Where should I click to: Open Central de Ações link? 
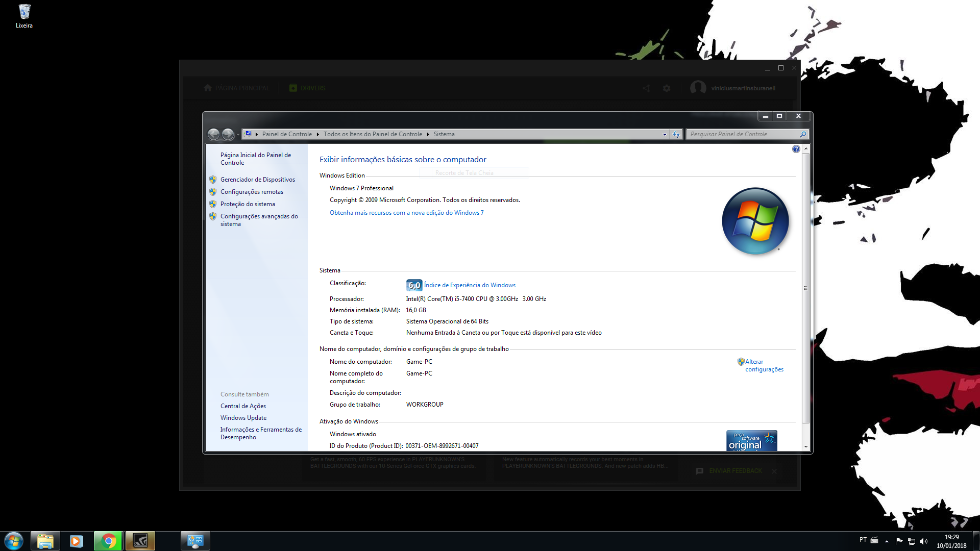pyautogui.click(x=243, y=406)
